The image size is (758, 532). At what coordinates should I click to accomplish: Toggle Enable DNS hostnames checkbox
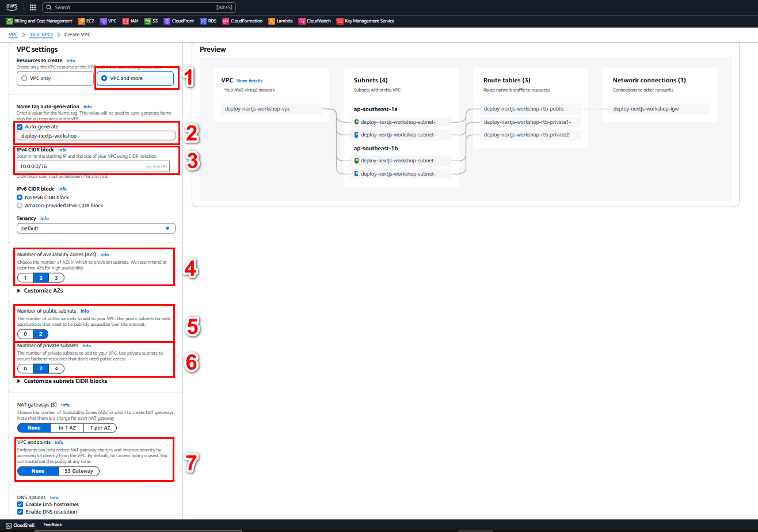pyautogui.click(x=20, y=504)
